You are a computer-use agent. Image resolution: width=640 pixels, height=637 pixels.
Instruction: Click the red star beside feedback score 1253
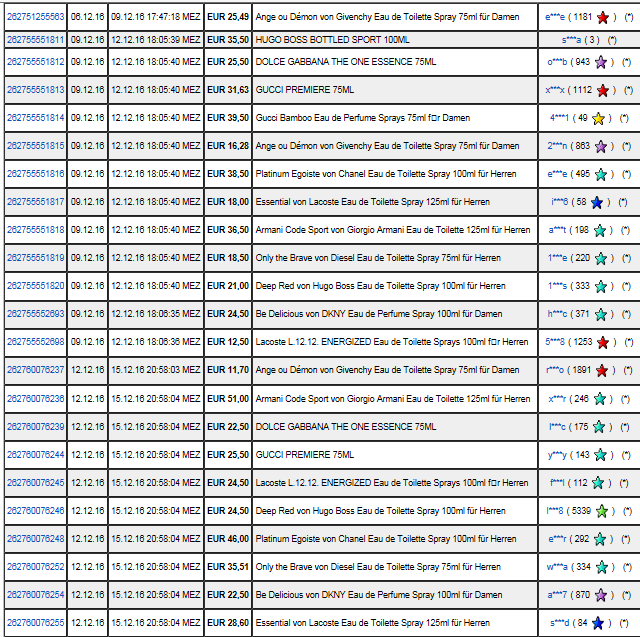click(x=603, y=343)
